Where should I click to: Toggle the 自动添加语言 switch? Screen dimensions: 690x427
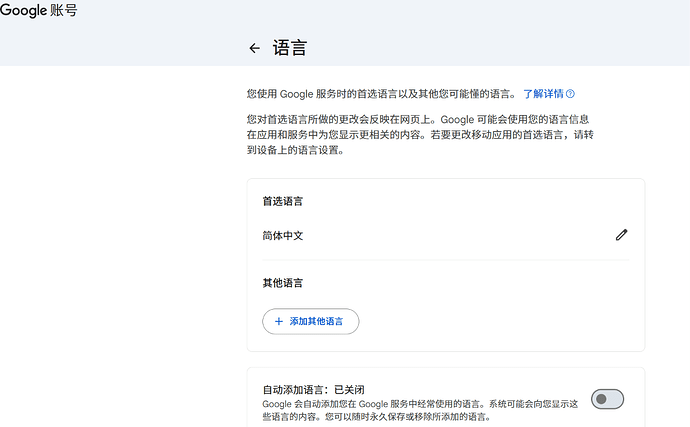pos(607,399)
